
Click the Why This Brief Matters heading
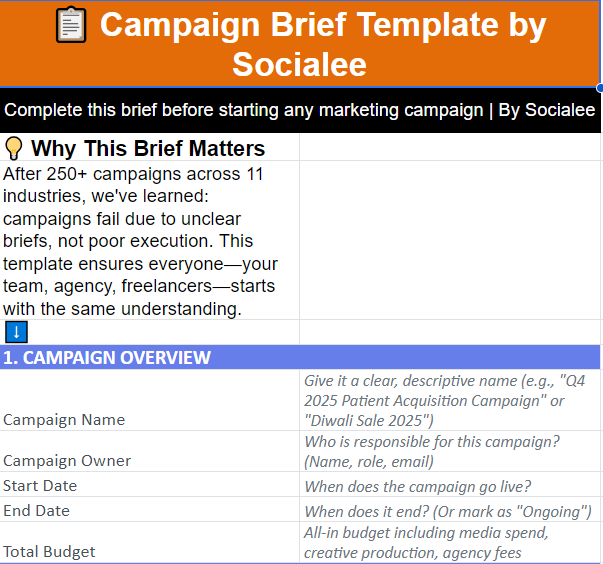(148, 148)
